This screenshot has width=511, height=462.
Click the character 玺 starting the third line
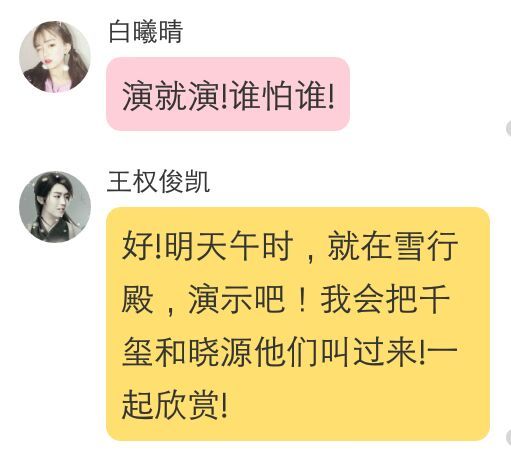pyautogui.click(x=137, y=352)
